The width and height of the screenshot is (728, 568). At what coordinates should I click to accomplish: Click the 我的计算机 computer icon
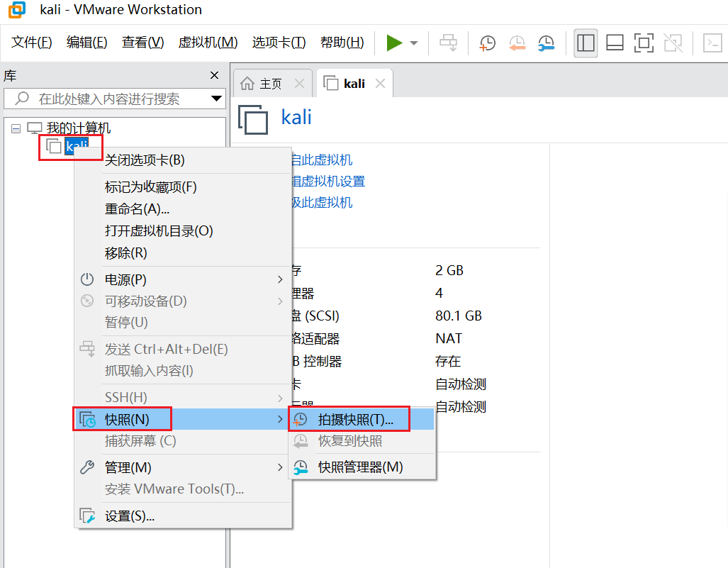(34, 128)
